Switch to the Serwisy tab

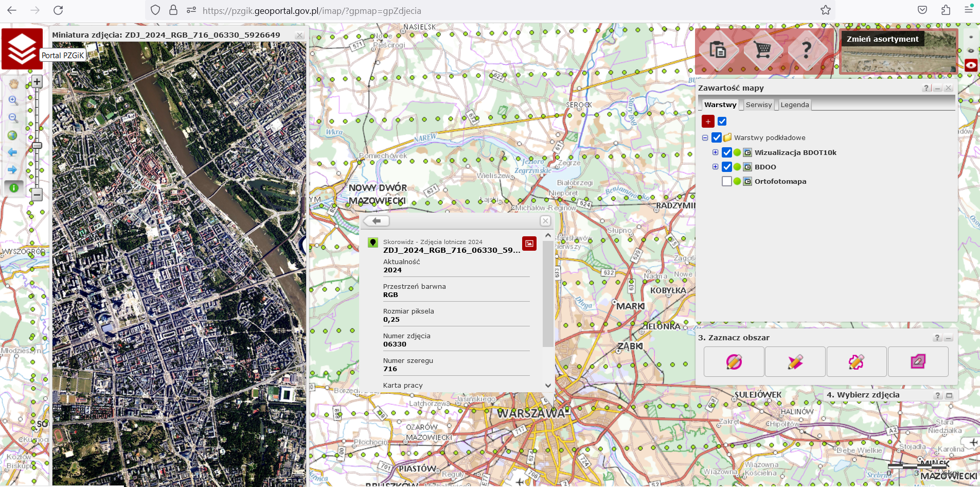point(758,105)
